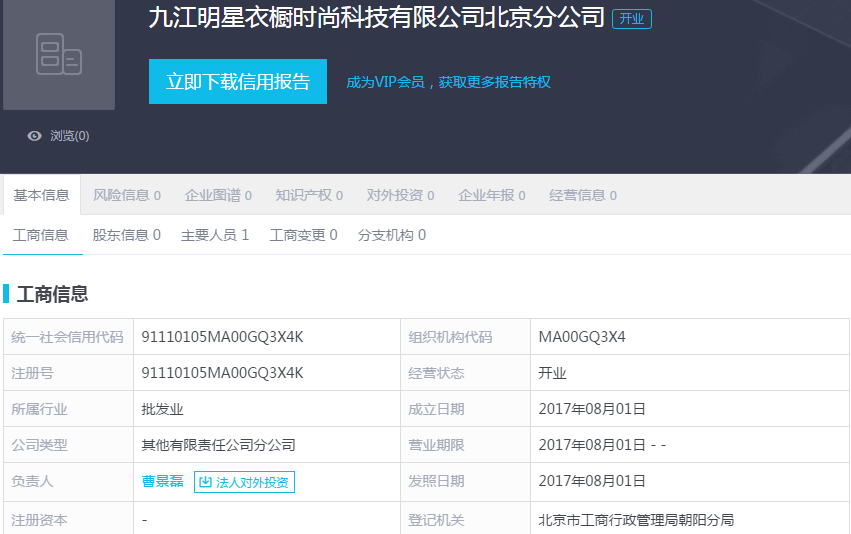
Task: Click 立即下载信用报告 button
Action: 238,81
